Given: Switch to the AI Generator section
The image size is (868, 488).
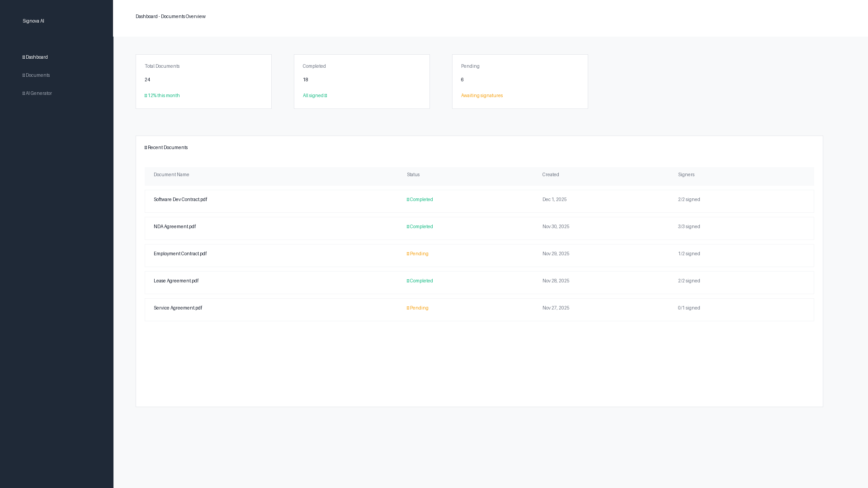Looking at the screenshot, I should pyautogui.click(x=38, y=93).
